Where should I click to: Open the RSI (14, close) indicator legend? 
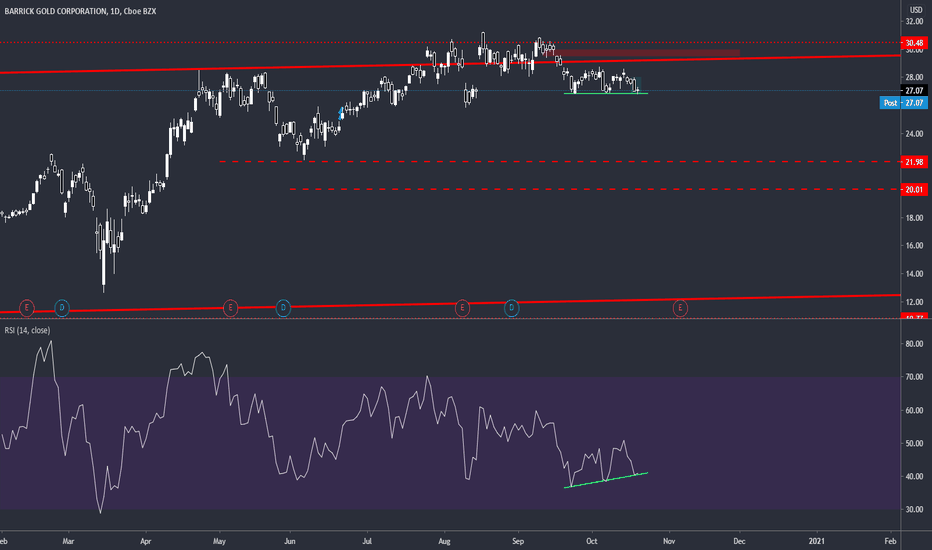(27, 330)
